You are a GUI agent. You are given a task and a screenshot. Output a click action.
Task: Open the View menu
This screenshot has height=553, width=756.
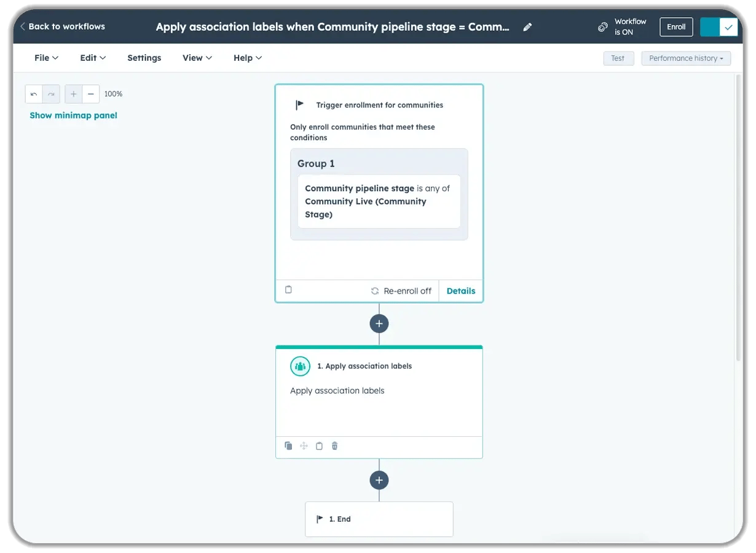196,57
